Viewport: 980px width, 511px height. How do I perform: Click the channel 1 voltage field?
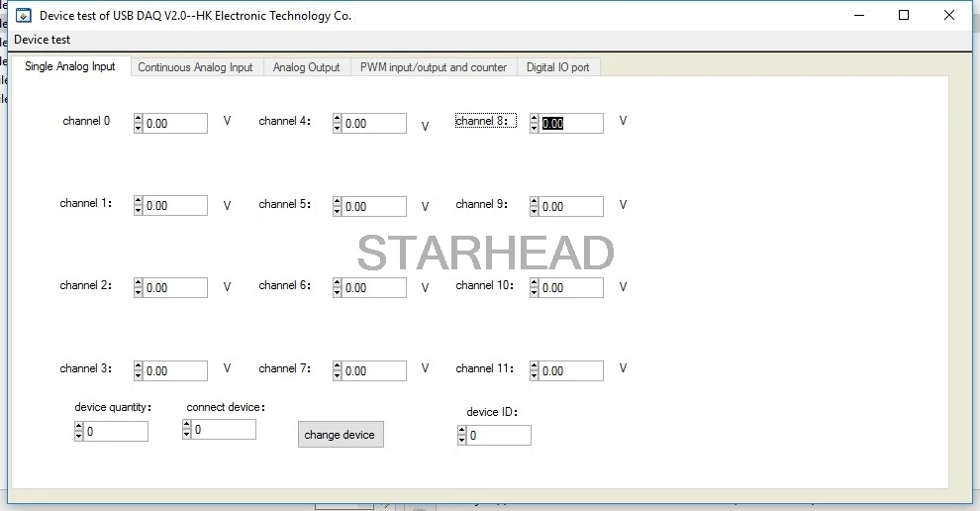(175, 206)
